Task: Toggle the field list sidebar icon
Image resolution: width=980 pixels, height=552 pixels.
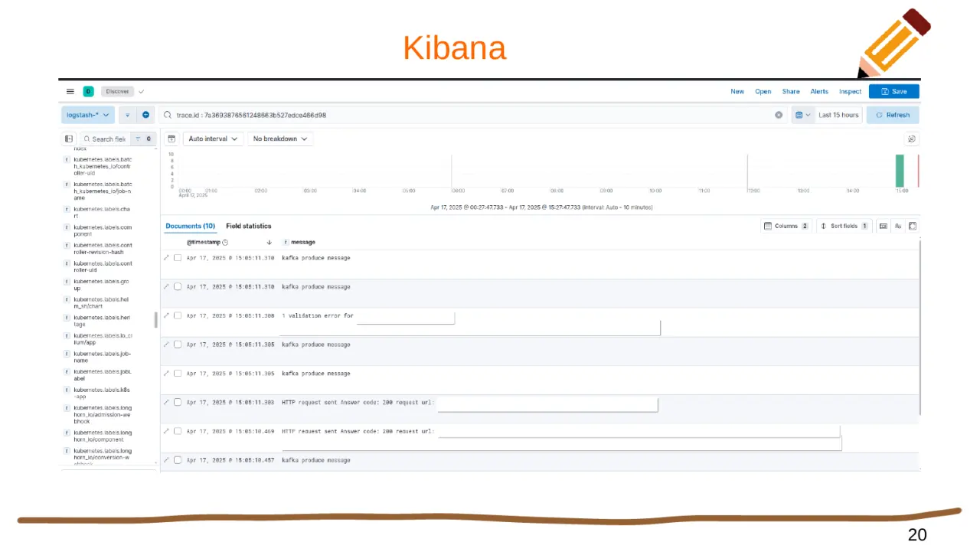Action: click(69, 139)
